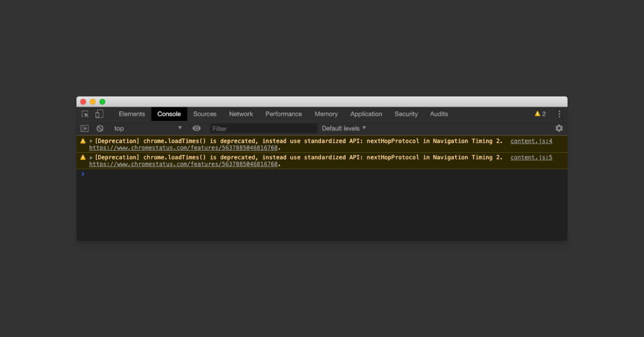Click the yellow warning count indicator
The height and width of the screenshot is (337, 644).
click(540, 114)
